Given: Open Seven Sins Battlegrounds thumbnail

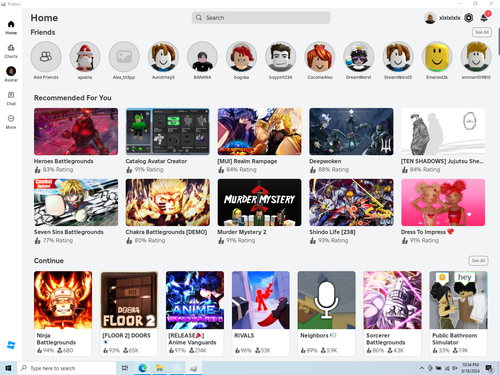Looking at the screenshot, I should pyautogui.click(x=76, y=202).
